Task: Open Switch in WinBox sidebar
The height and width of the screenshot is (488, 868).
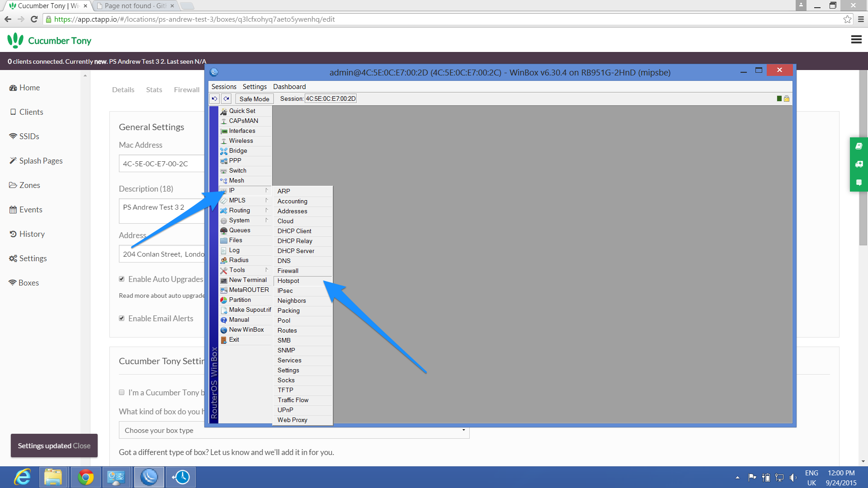Action: (x=245, y=170)
